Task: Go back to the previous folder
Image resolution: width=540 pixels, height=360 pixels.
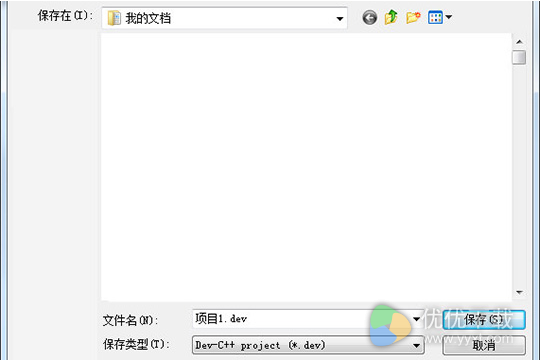Action: (x=370, y=18)
